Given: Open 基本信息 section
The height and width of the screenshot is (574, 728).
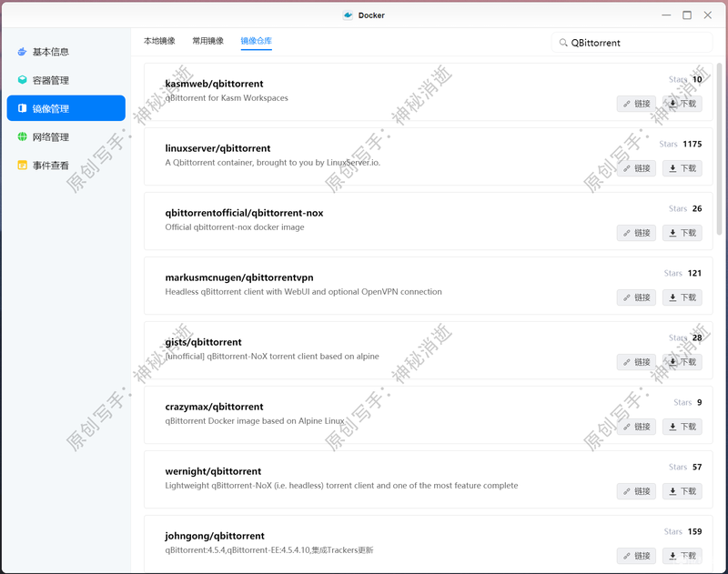Looking at the screenshot, I should click(66, 52).
